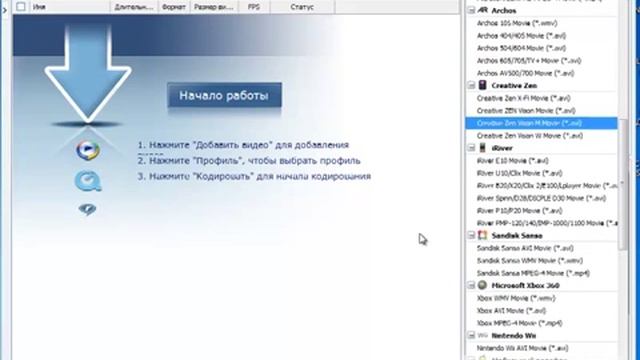Image resolution: width=640 pixels, height=360 pixels.
Task: Click the iRiver device icon
Action: pyautogui.click(x=482, y=147)
